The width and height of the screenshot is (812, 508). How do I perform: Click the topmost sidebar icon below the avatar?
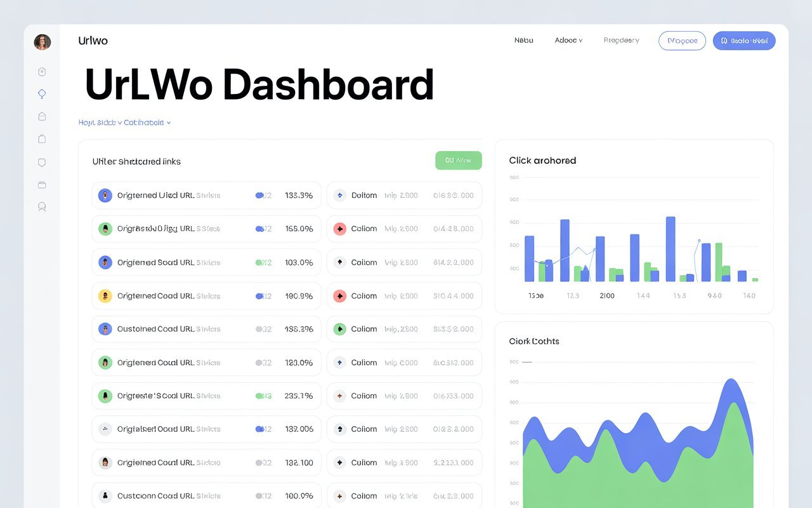(x=42, y=72)
